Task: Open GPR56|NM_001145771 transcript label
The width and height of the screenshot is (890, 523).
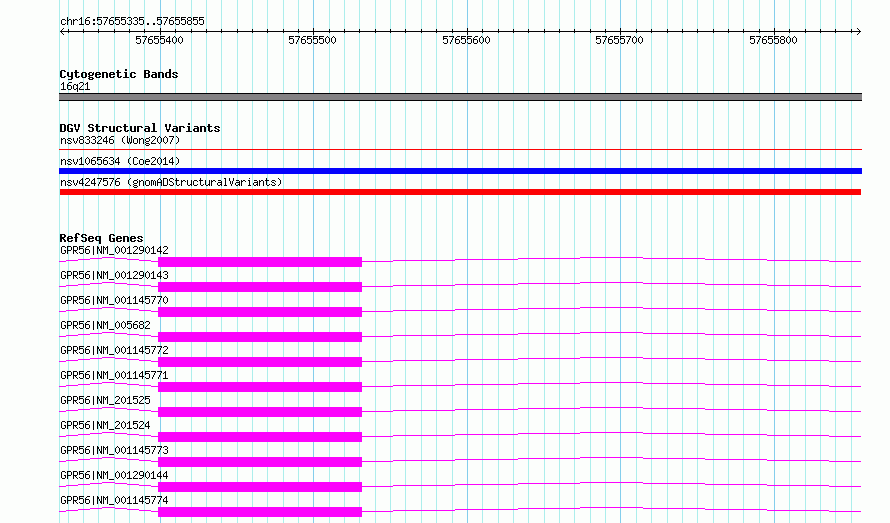Action: click(x=114, y=375)
